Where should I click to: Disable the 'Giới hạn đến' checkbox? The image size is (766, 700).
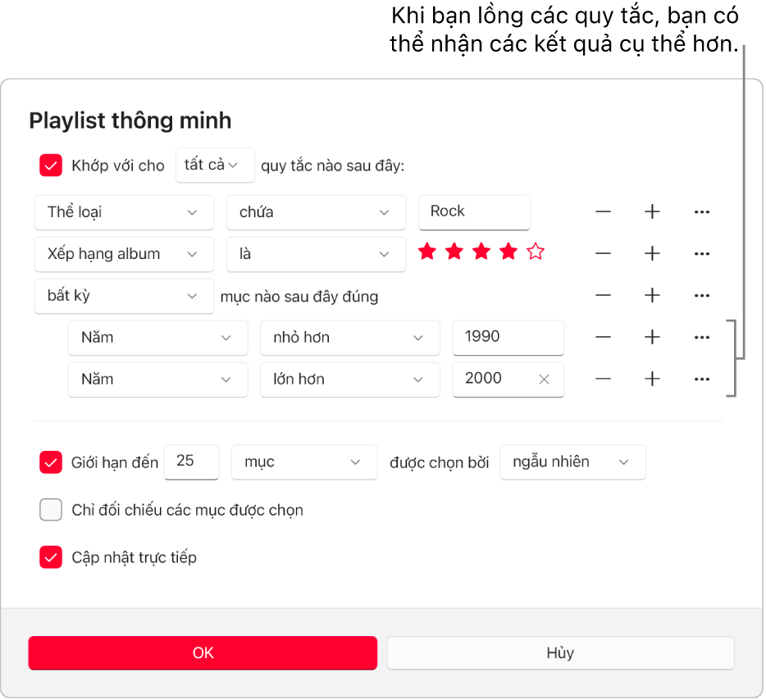(x=51, y=462)
